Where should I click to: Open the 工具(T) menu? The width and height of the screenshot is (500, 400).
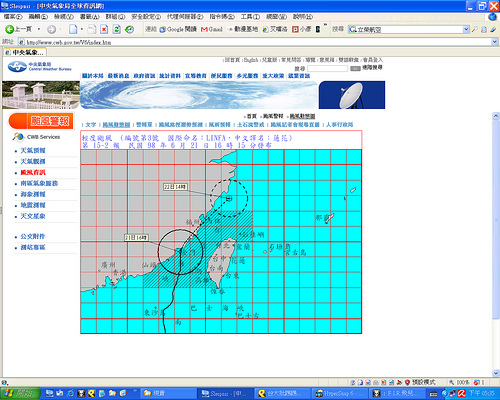pos(250,17)
